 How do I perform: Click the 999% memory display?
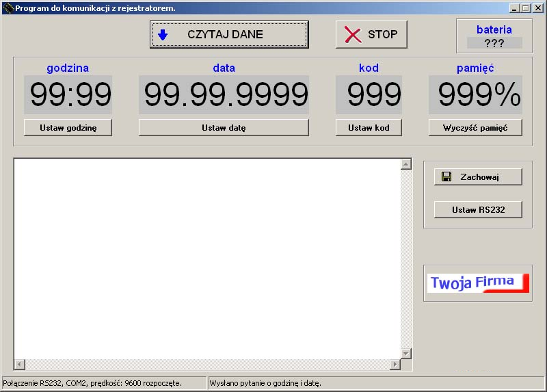(475, 94)
